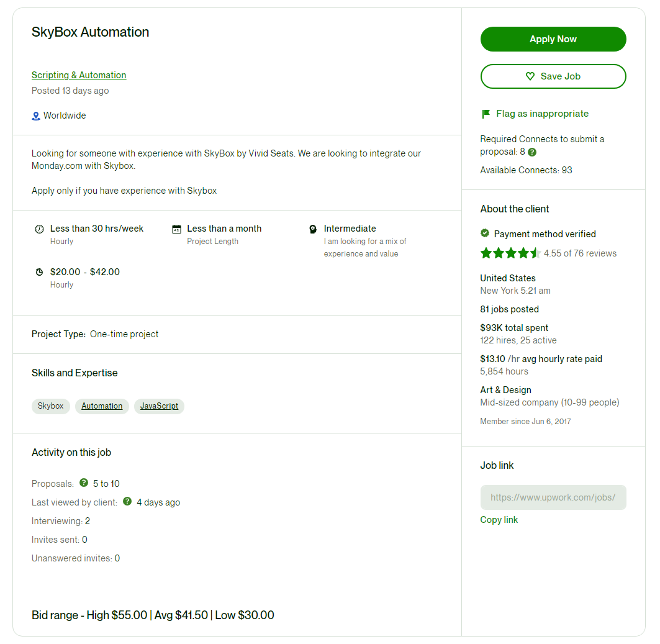660x644 pixels.
Task: Click the Available Connects: 93 text
Action: coord(526,170)
